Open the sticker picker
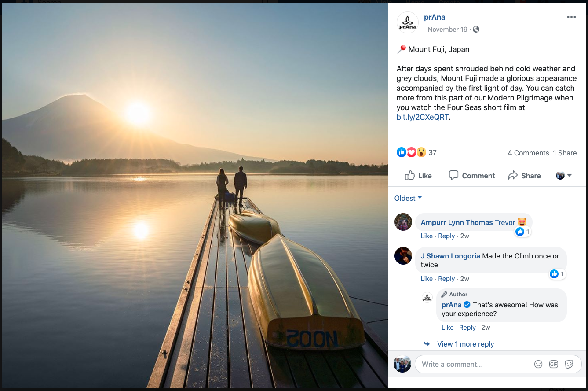 click(569, 364)
